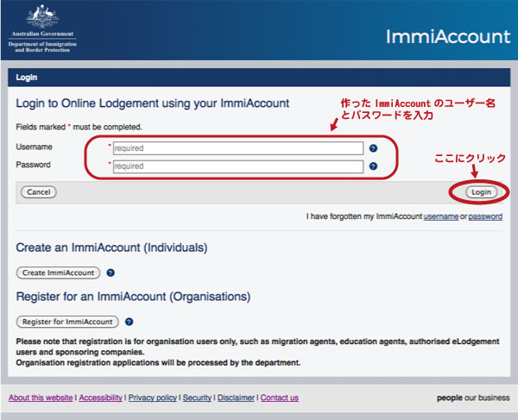Click the Password input field
Viewport: 518px width, 420px height.
coord(238,166)
